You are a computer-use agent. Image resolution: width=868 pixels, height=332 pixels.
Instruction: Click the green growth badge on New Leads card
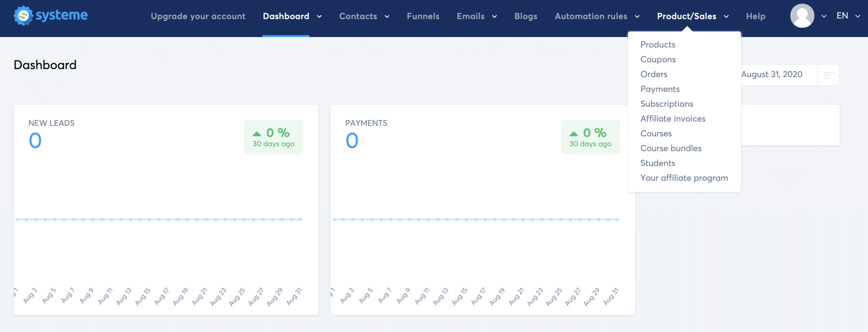[273, 136]
